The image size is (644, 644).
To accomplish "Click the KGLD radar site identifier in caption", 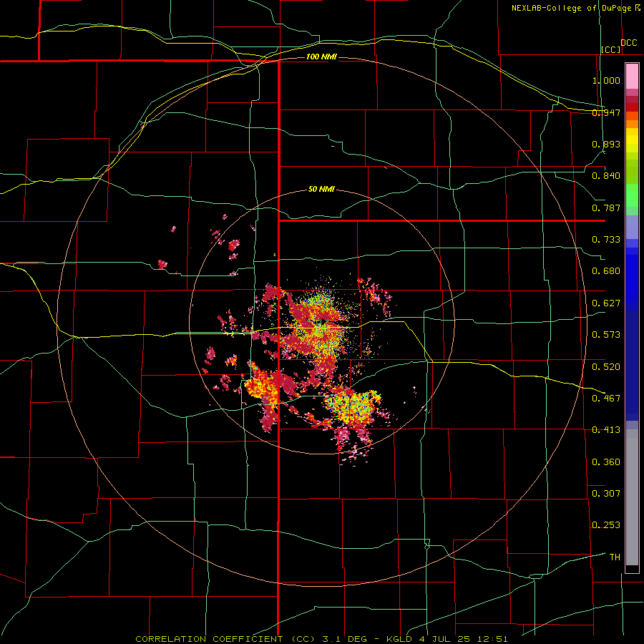I will 399,639.
